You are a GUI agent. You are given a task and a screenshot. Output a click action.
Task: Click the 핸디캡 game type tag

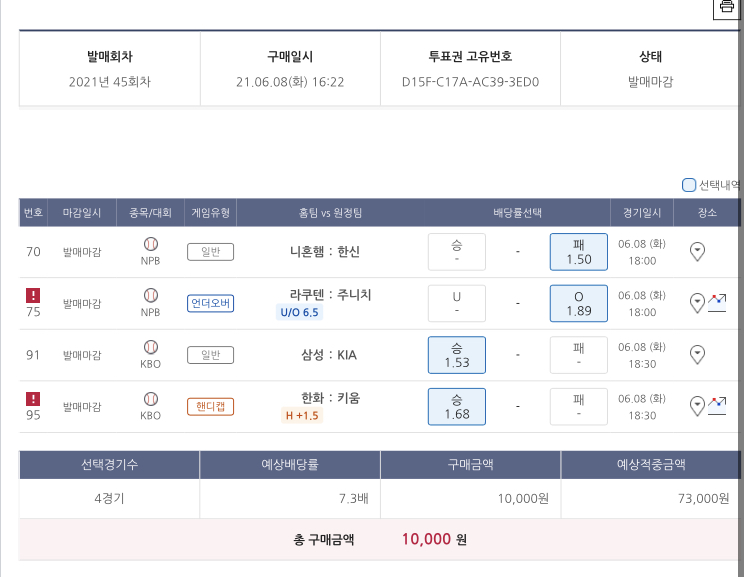(x=210, y=406)
